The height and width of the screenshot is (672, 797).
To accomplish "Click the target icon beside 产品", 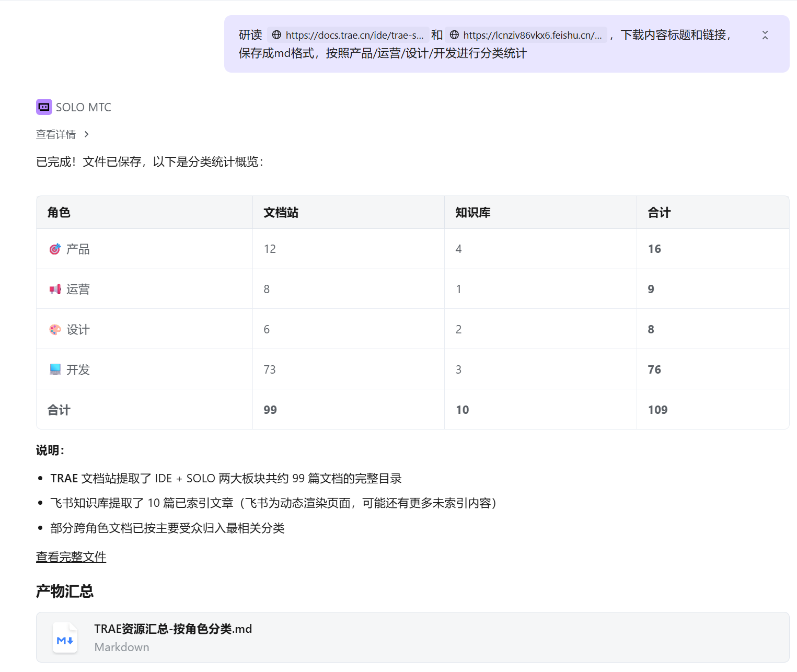I will (x=55, y=249).
